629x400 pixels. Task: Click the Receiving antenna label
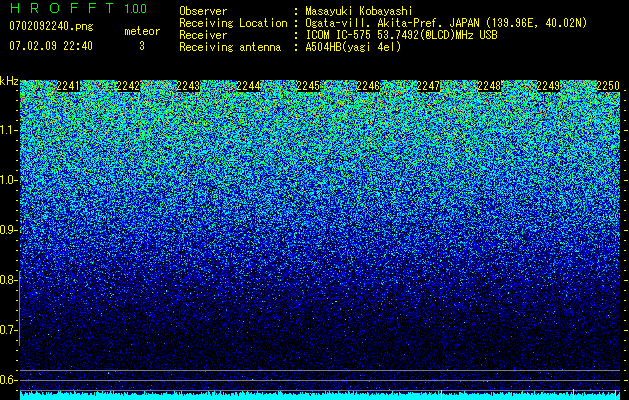click(230, 47)
